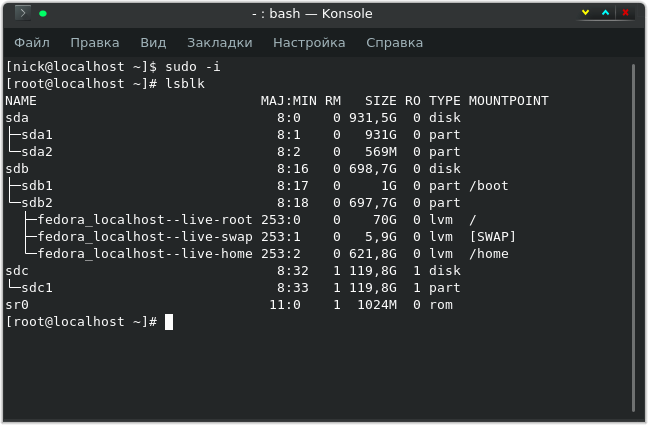648x425 pixels.
Task: Click the MAJ:MIN column header
Action: (288, 100)
